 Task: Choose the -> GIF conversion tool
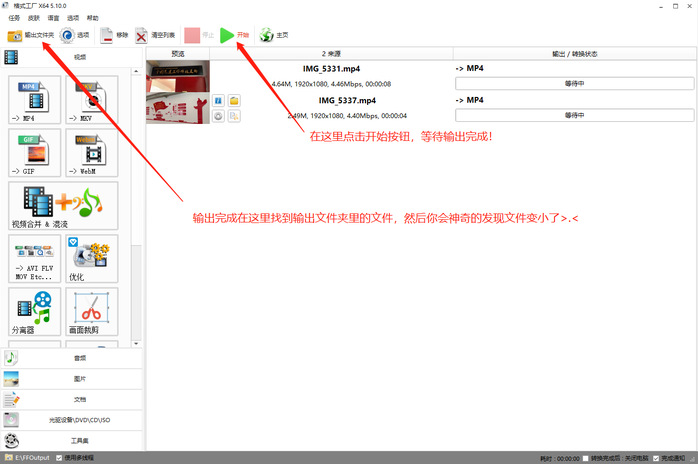pyautogui.click(x=35, y=154)
